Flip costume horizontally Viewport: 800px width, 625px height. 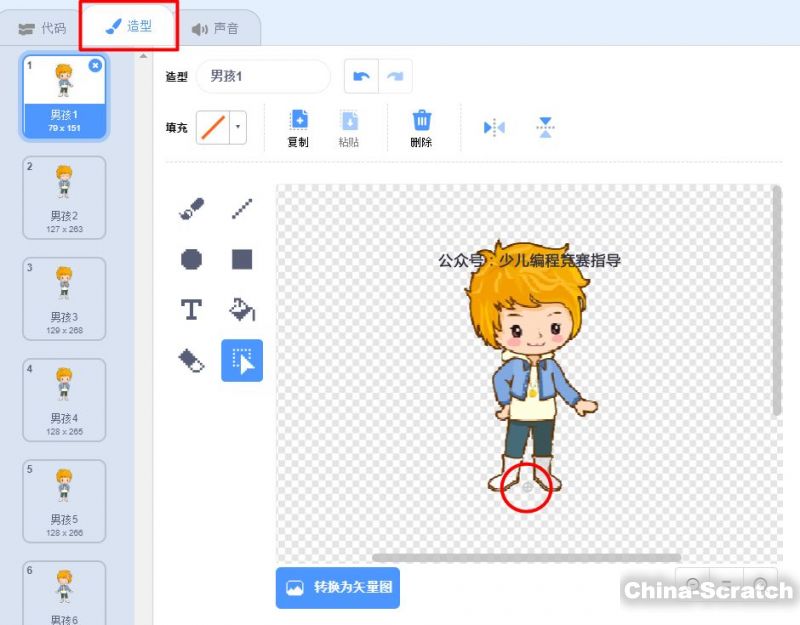coord(494,128)
